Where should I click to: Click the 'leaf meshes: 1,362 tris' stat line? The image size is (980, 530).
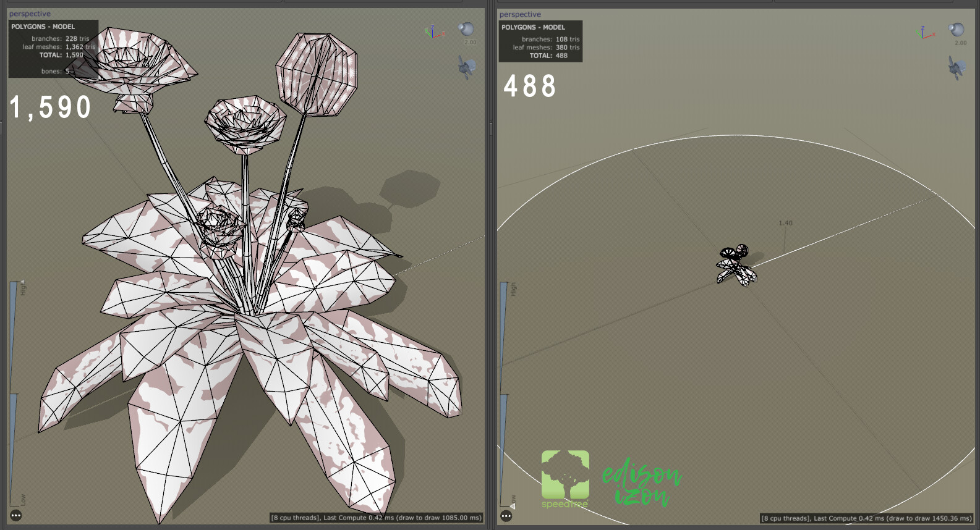(x=59, y=47)
